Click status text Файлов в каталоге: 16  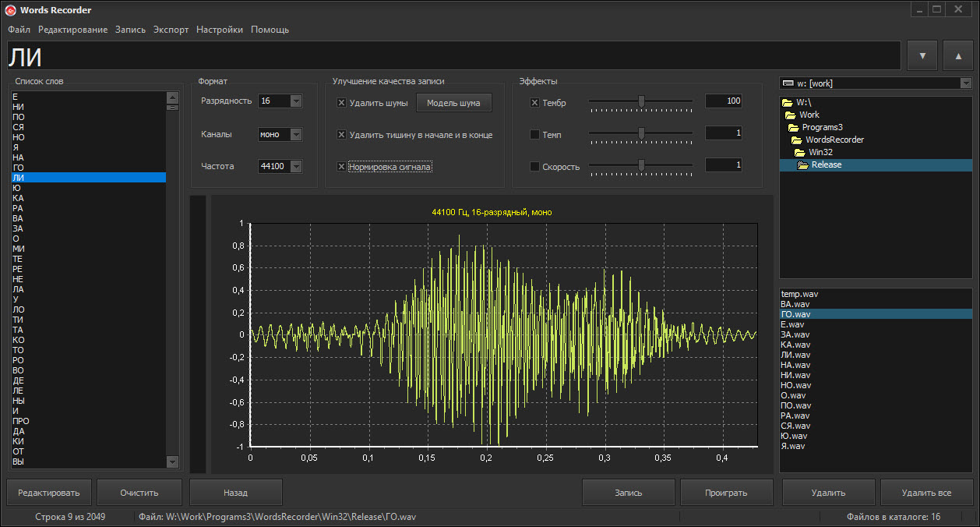click(894, 517)
